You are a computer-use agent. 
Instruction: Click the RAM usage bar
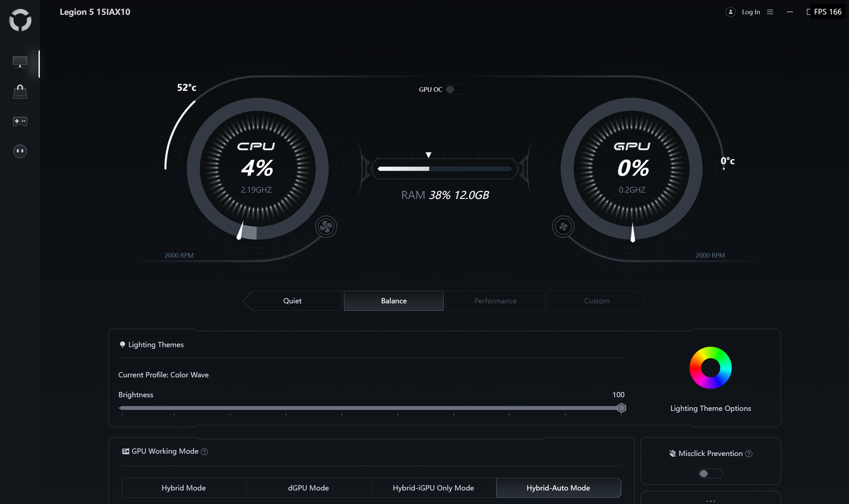(445, 169)
